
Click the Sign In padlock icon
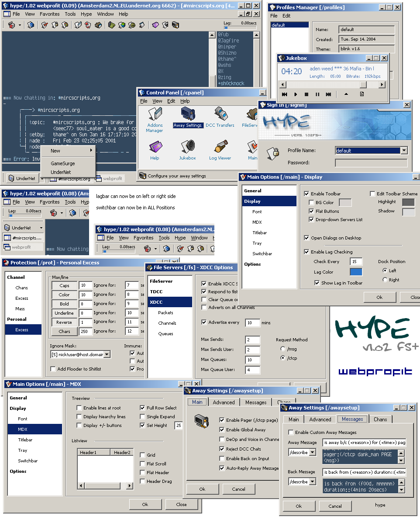pos(273,153)
